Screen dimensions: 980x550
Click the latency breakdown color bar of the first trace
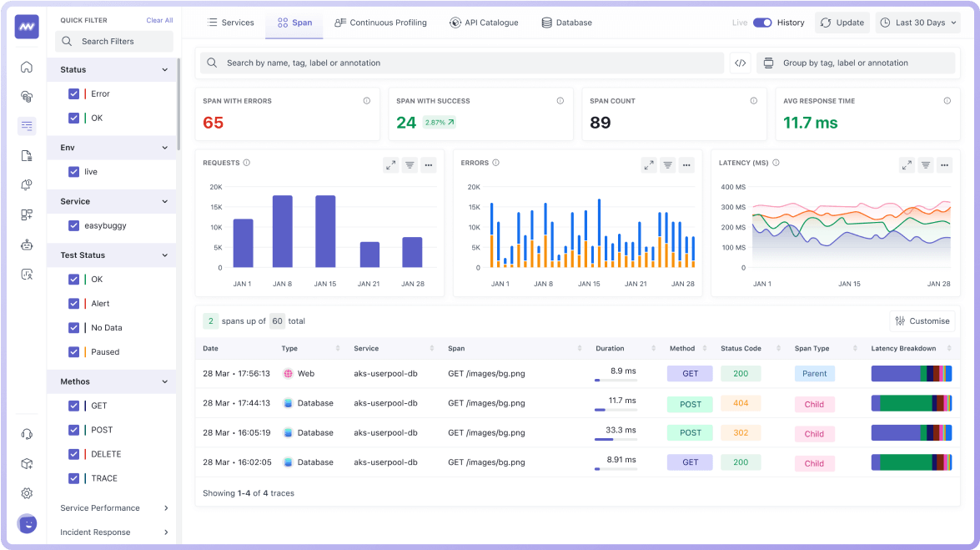click(x=911, y=373)
